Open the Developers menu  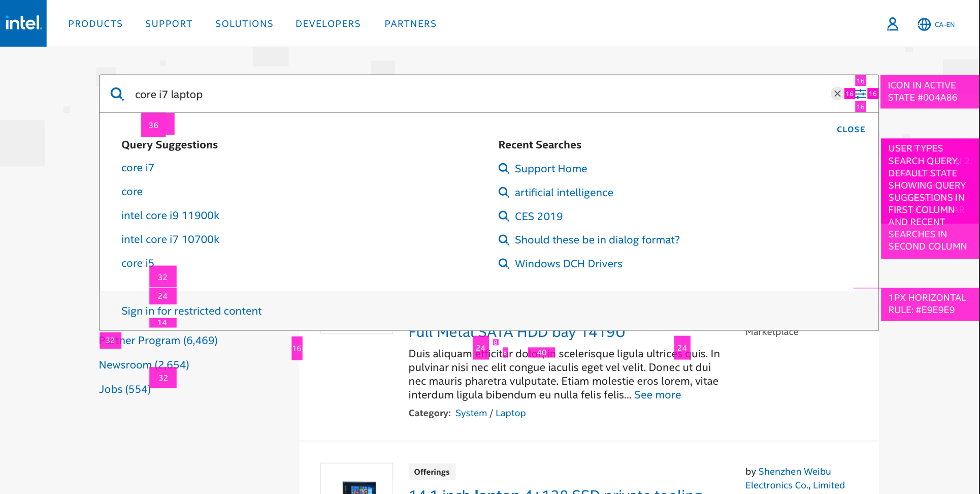point(328,24)
